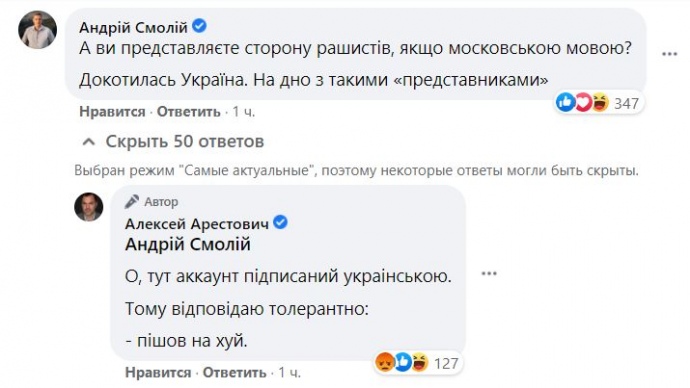Click like reaction icon on top comment
This screenshot has height=388, width=690.
(565, 102)
